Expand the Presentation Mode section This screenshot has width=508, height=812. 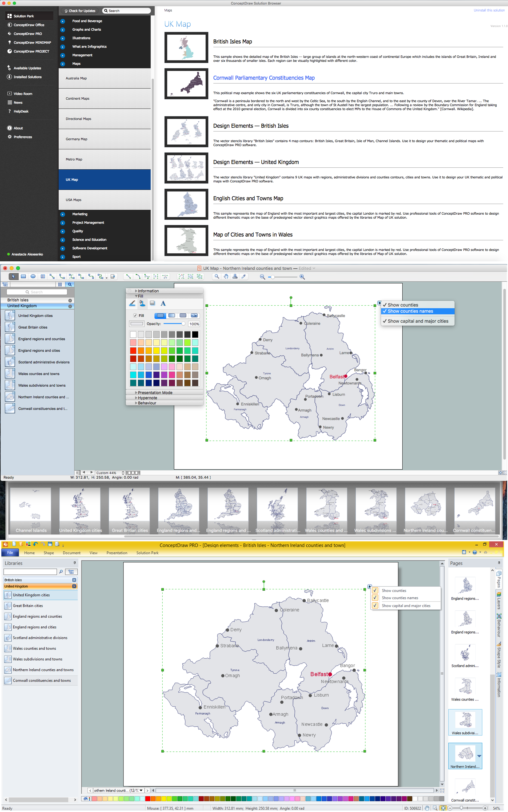[136, 392]
